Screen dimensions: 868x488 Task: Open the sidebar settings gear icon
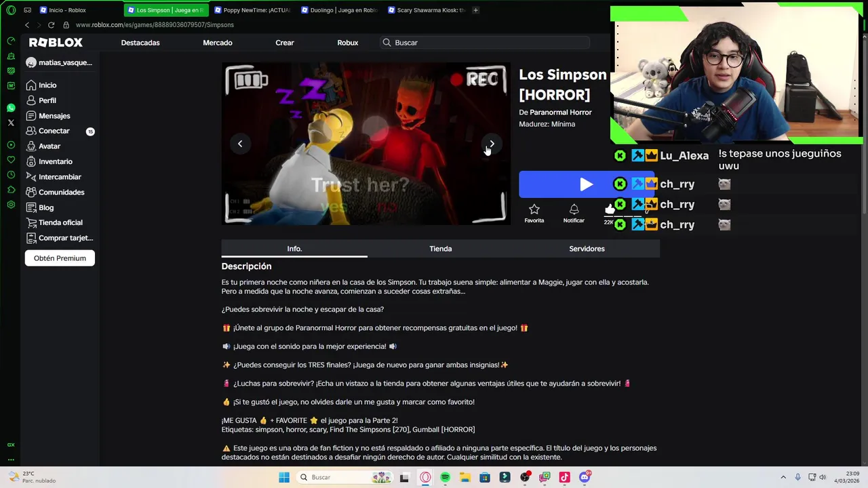point(11,204)
